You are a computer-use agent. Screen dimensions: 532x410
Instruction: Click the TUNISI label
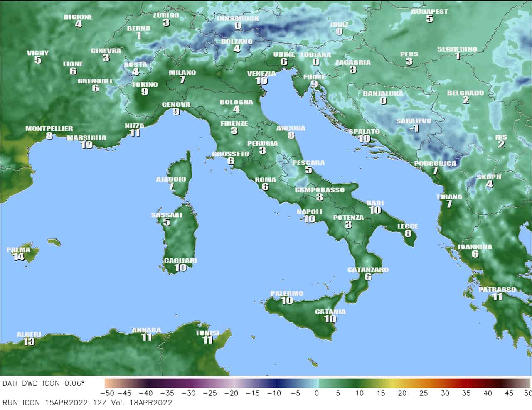click(207, 333)
